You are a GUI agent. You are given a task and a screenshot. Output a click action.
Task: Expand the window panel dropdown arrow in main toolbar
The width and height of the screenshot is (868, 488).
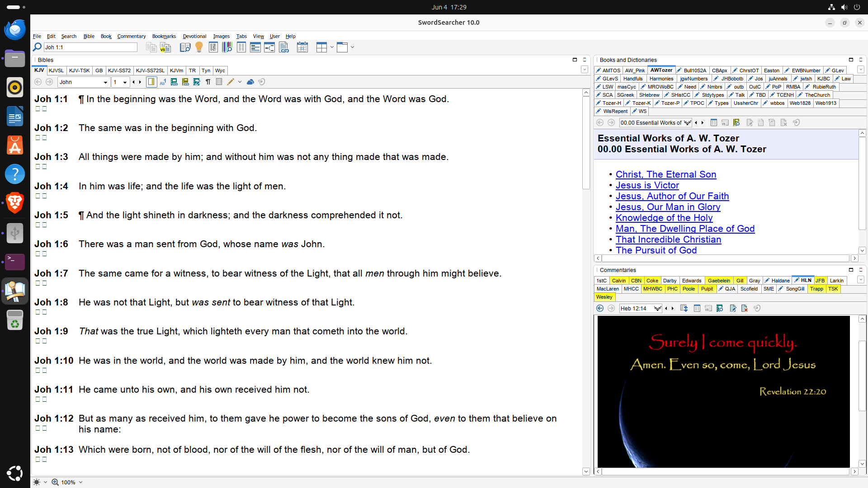pyautogui.click(x=352, y=47)
